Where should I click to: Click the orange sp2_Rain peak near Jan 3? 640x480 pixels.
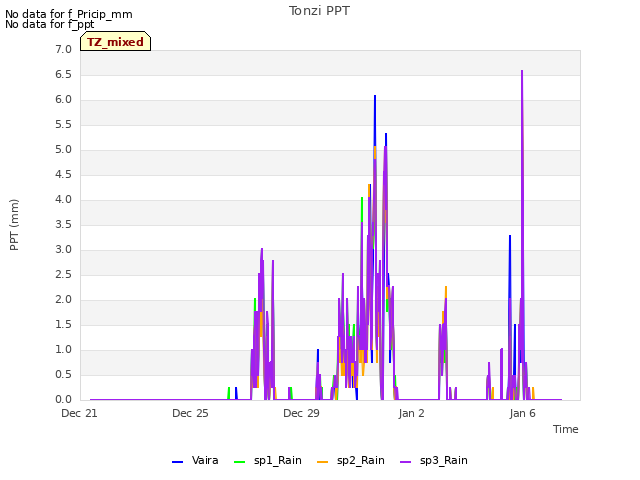446,288
